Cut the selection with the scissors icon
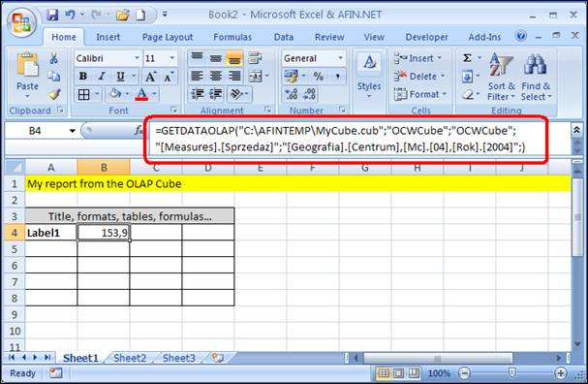 [x=53, y=58]
